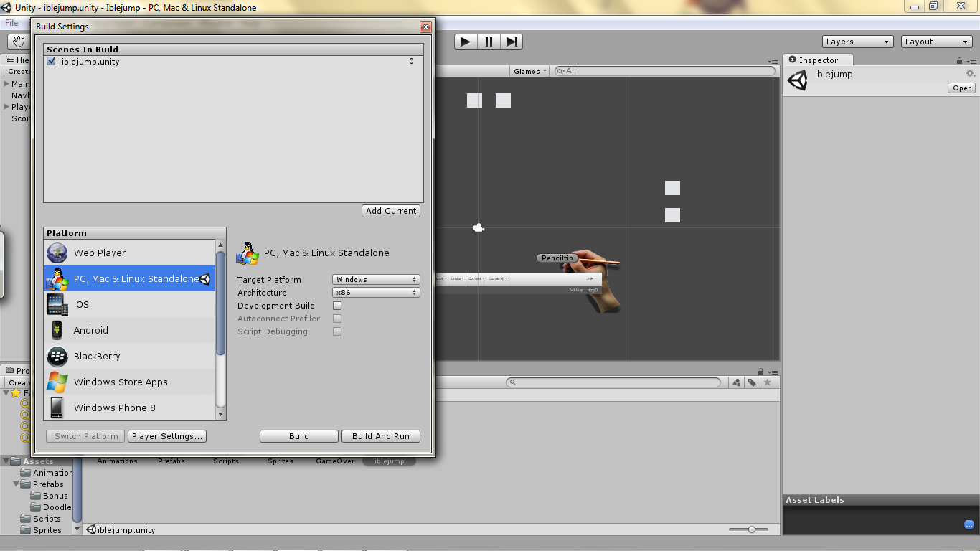Select the BlackBerry platform logo icon

pos(57,356)
